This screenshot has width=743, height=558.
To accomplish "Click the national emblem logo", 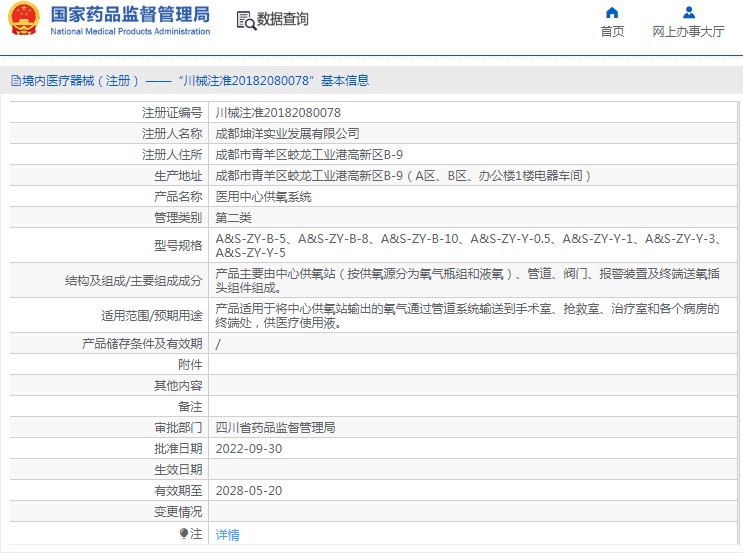I will pos(24,18).
